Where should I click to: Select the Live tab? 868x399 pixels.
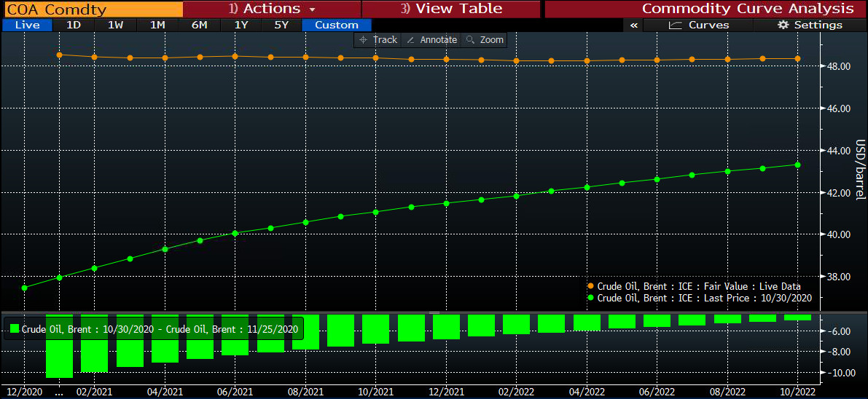coord(27,25)
